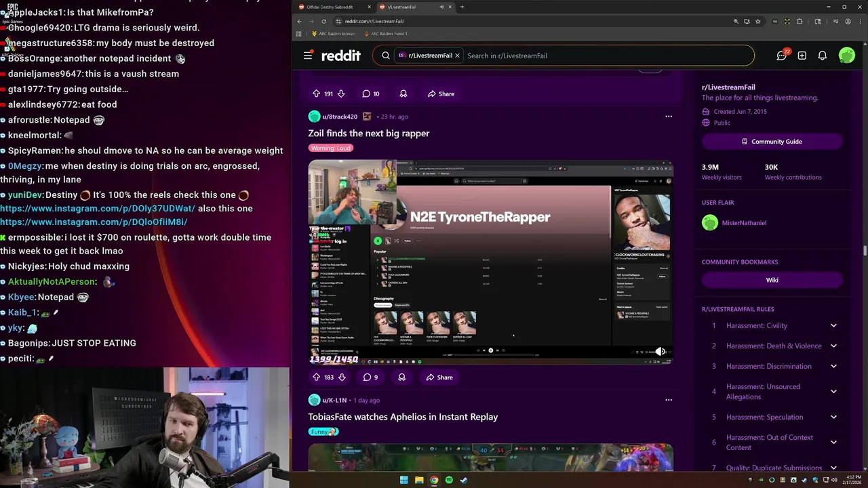Open ARC Raiders Event T... bookmark
This screenshot has width=868, height=488.
[387, 33]
